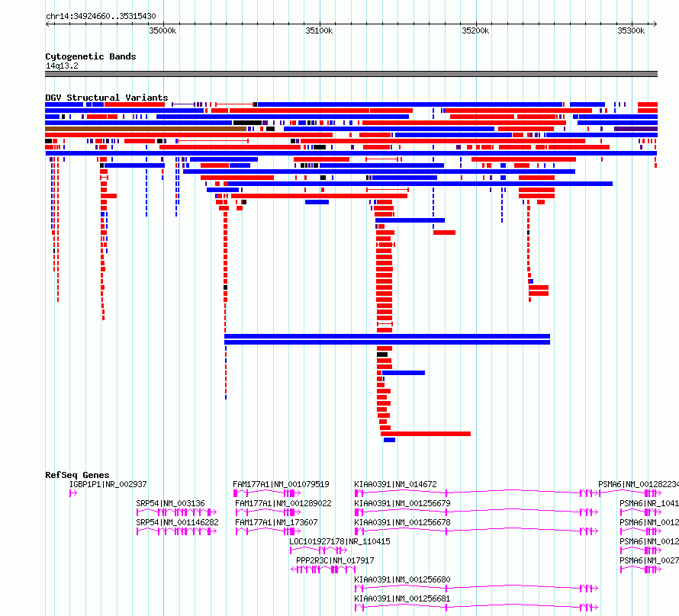679x616 pixels.
Task: Click the chr14:34924660..35315430 coordinate label
Action: pos(101,16)
